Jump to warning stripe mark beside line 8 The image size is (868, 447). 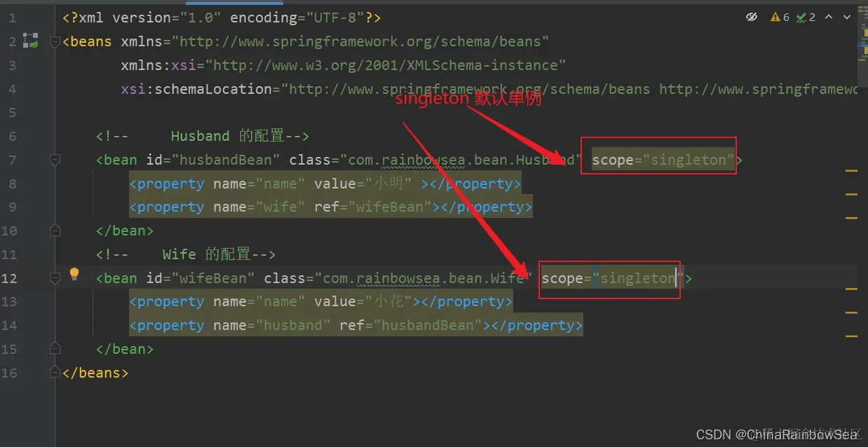[x=851, y=194]
